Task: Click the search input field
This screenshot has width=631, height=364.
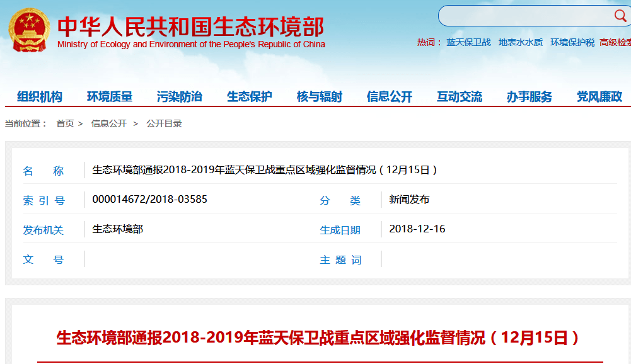Action: [523, 16]
